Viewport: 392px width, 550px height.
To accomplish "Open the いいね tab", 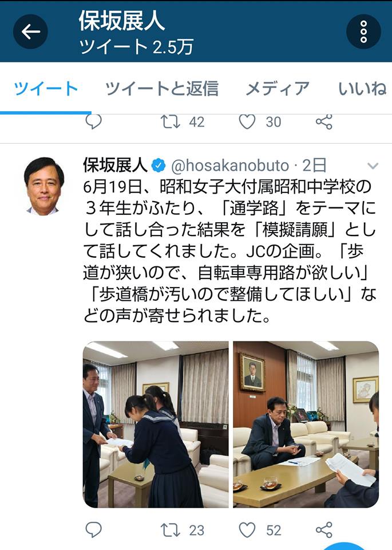I will pos(363,88).
